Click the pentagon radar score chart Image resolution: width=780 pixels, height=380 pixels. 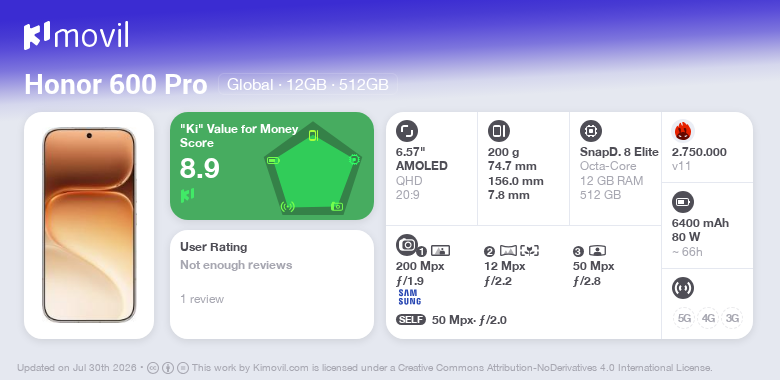tap(313, 168)
